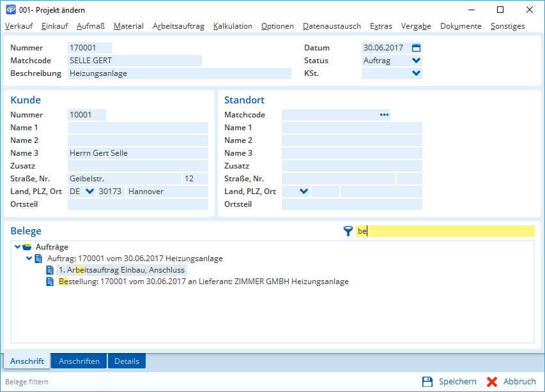Open the calendar picker beside Datum
545x392 pixels.
[417, 48]
